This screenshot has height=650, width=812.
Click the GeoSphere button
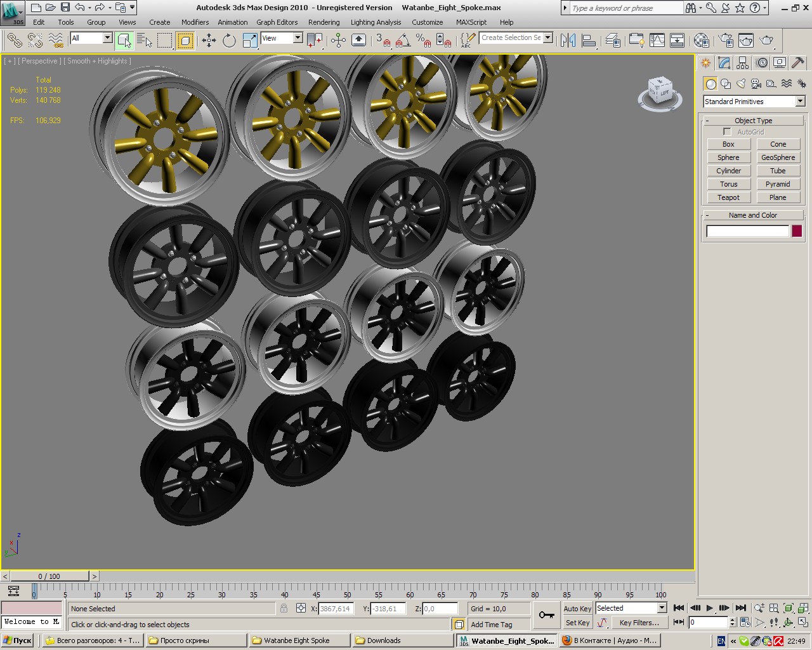click(778, 157)
